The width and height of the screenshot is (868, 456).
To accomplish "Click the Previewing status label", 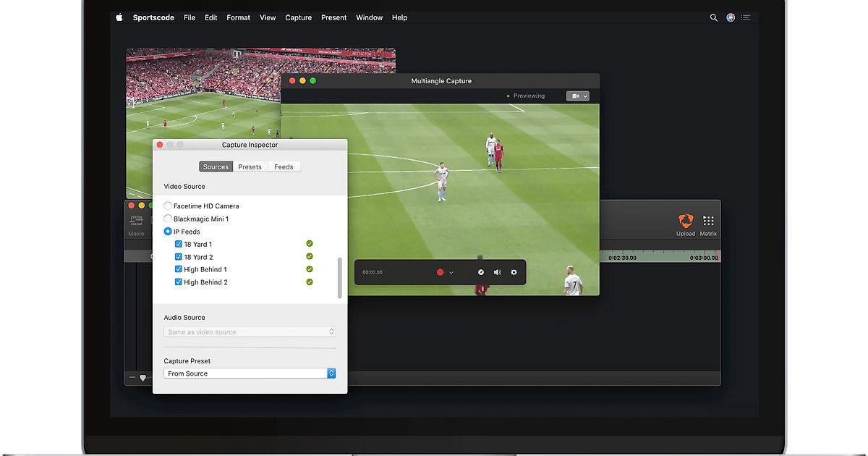I will 529,96.
